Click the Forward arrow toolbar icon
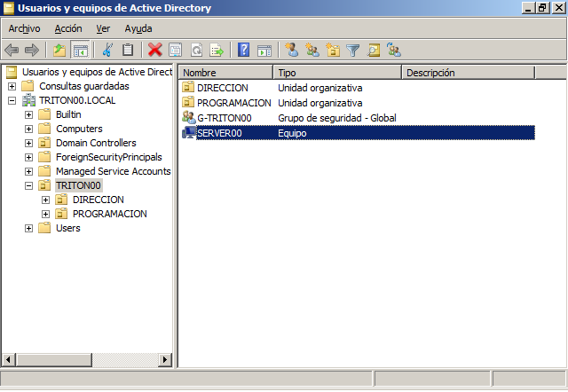The image size is (568, 392). click(32, 50)
